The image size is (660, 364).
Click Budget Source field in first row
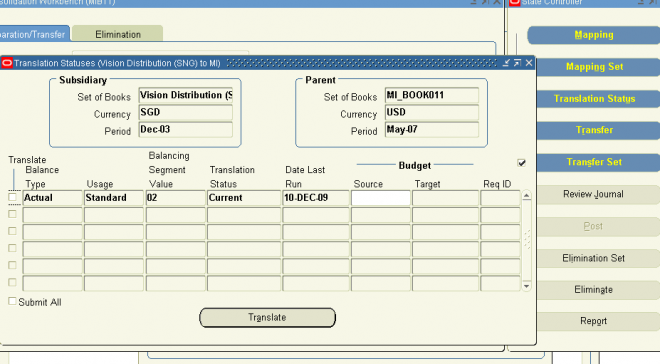tap(381, 198)
